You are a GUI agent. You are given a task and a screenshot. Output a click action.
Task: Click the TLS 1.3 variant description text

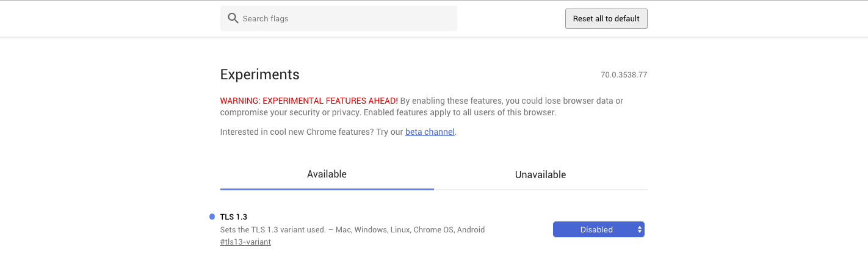point(352,230)
